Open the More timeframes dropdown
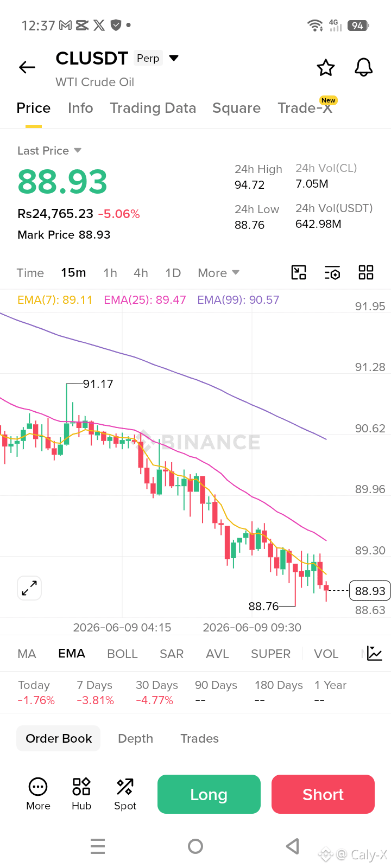 coord(218,273)
